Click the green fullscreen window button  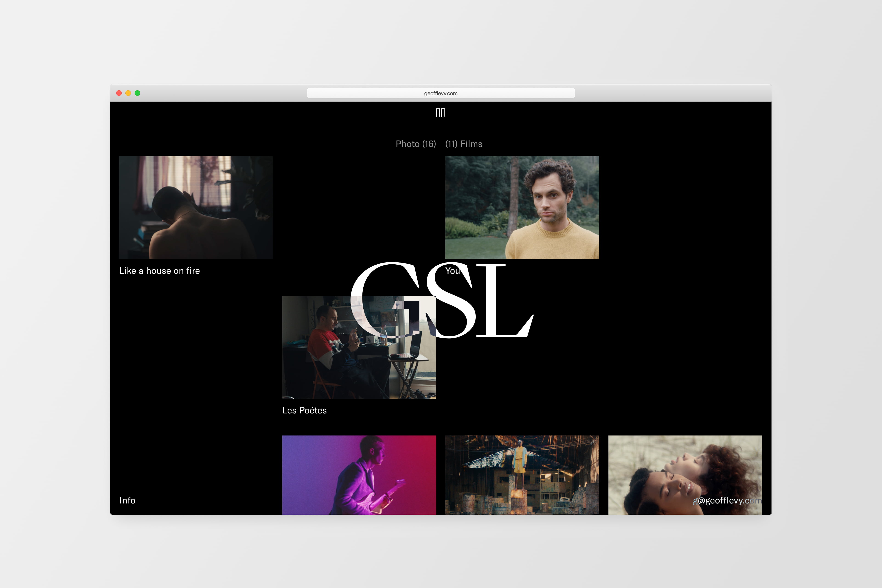point(137,93)
